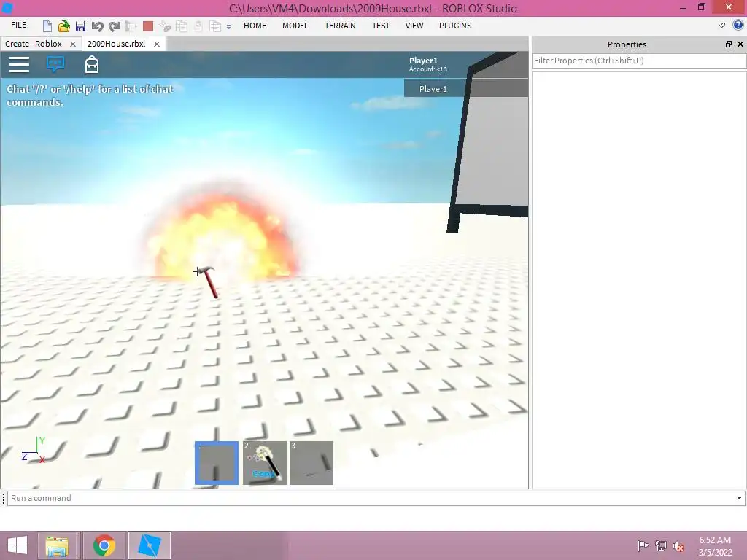Switch to the HOME ribbon tab

(255, 26)
